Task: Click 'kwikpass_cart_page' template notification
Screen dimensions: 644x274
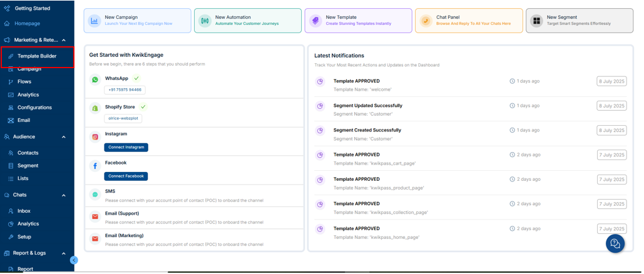Action: coord(471,158)
